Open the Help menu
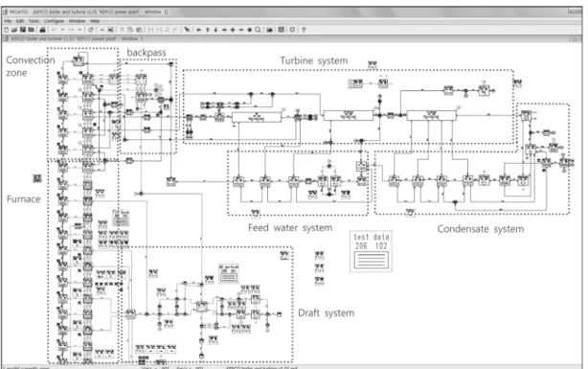This screenshot has width=588, height=369. coord(95,21)
